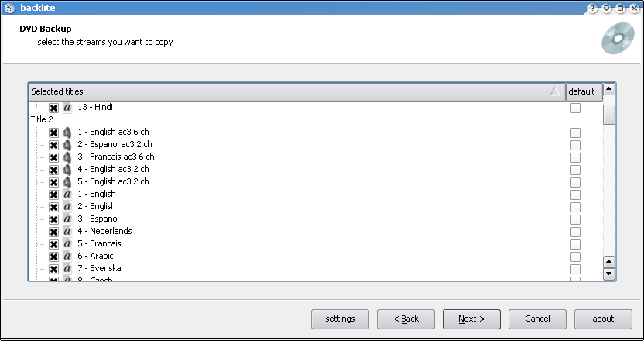
Task: Click the default column header
Action: pyautogui.click(x=584, y=91)
